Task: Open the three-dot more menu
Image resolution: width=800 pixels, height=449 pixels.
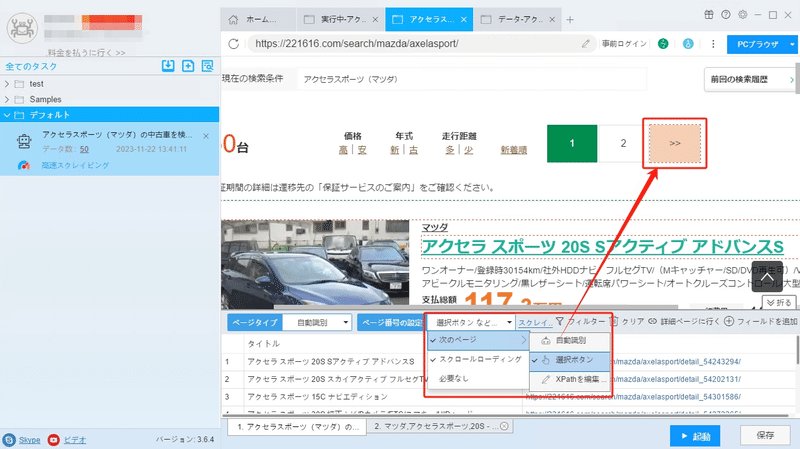Action: [x=713, y=44]
